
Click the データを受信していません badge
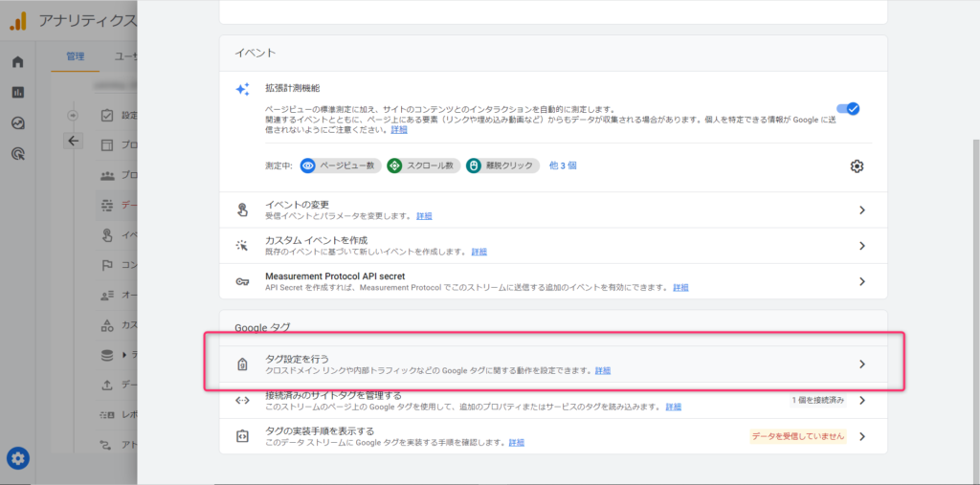point(798,436)
